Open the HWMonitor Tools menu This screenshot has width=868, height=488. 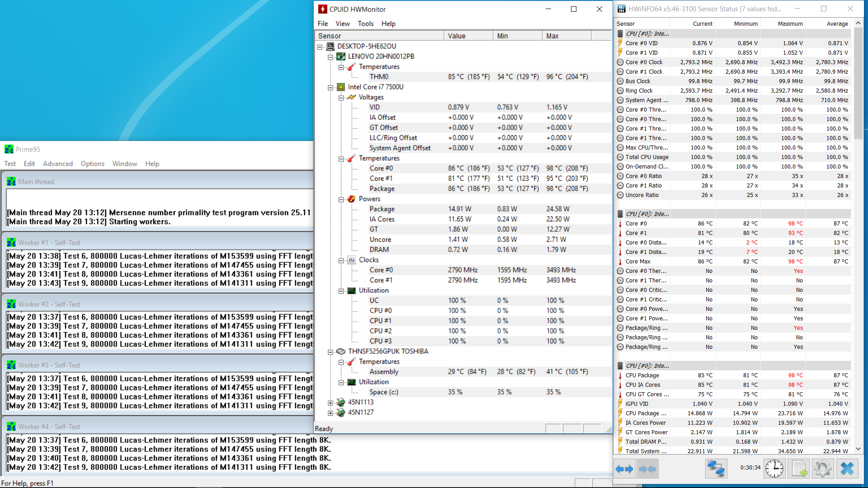(366, 23)
